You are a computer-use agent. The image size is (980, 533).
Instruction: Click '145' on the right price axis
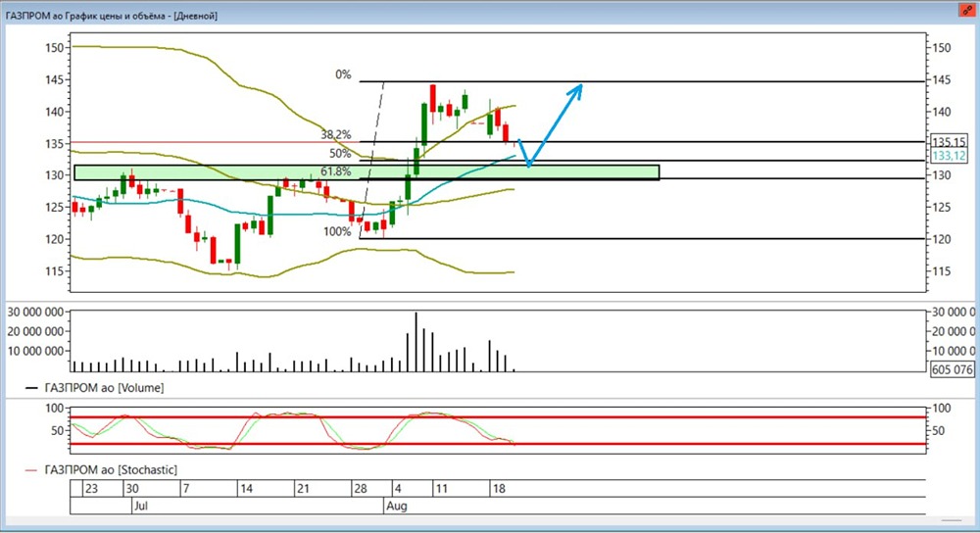(x=941, y=79)
